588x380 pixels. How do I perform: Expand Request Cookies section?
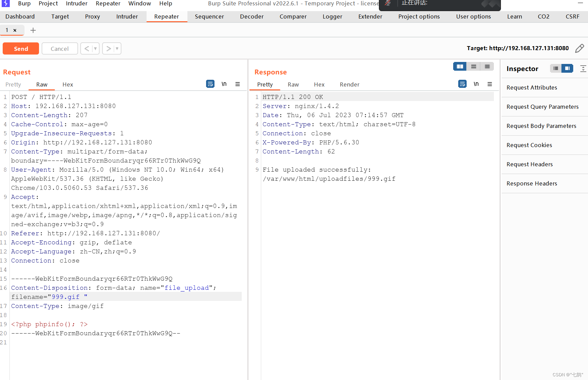pos(545,145)
